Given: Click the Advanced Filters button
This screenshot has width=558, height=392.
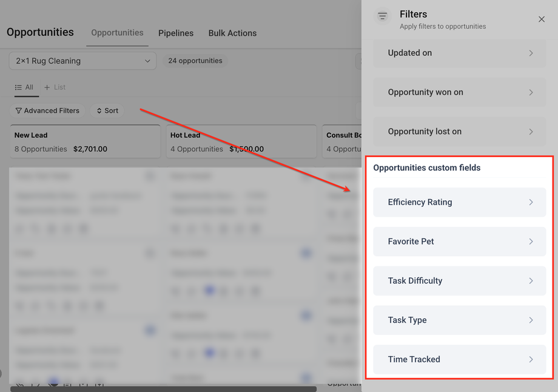Looking at the screenshot, I should coord(47,110).
